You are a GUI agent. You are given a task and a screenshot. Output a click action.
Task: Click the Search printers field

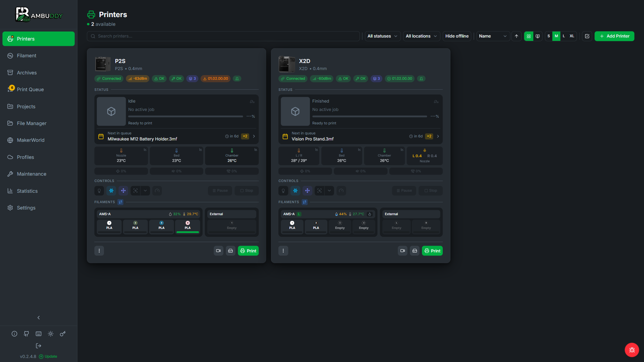point(223,36)
